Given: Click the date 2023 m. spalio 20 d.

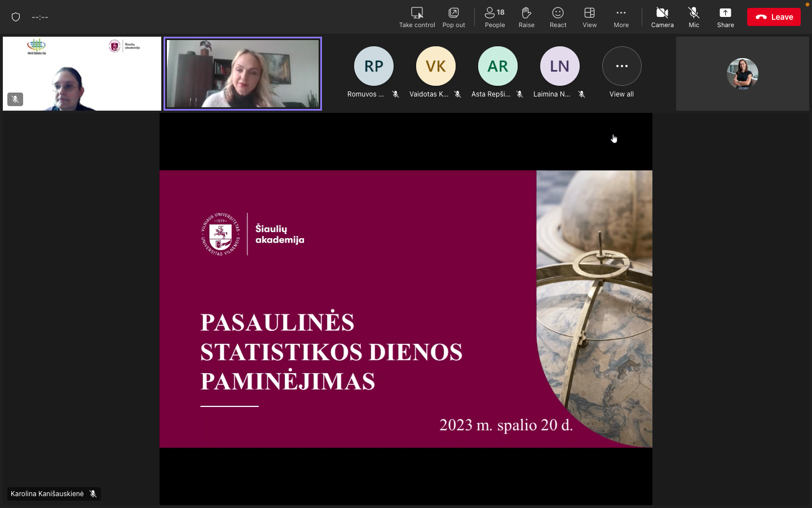Looking at the screenshot, I should [506, 425].
